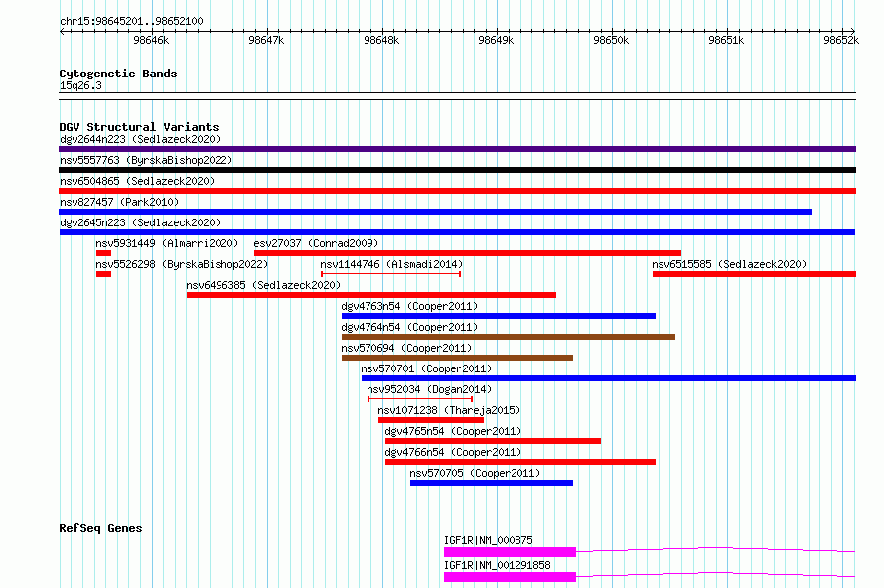
Task: Click the Cytogenetic Bands track title
Action: [x=118, y=73]
